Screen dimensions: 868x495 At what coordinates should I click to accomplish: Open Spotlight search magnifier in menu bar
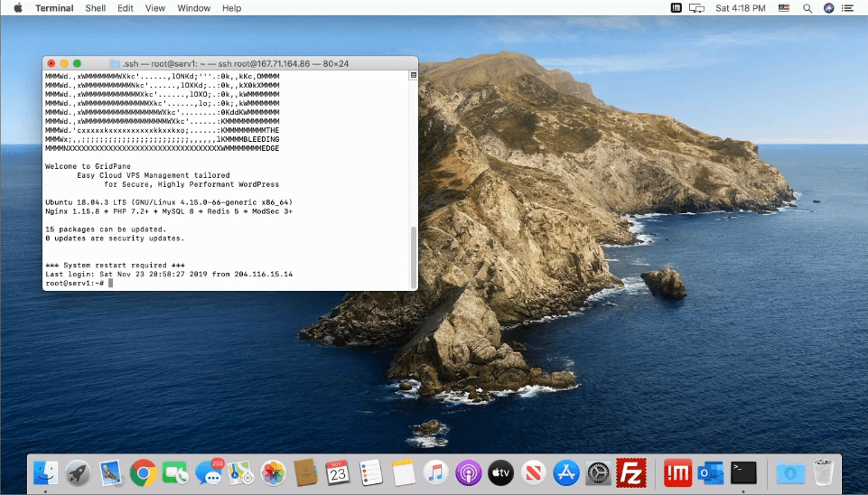click(807, 8)
